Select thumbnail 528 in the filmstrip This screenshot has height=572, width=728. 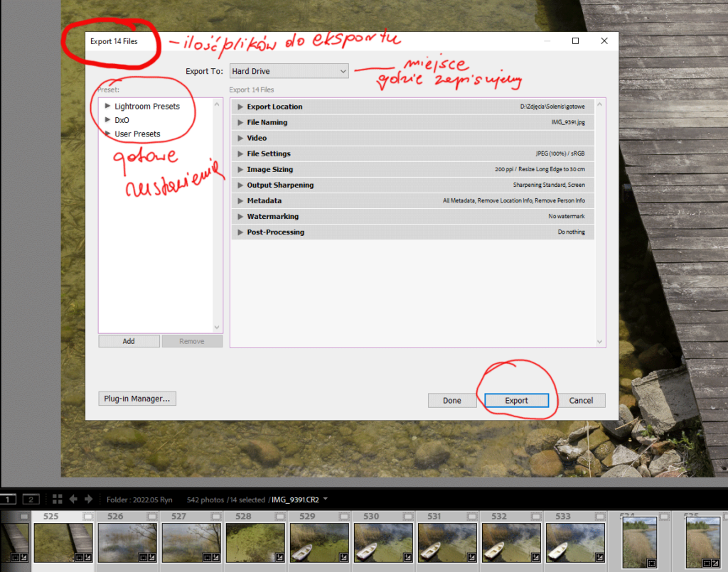pyautogui.click(x=256, y=541)
